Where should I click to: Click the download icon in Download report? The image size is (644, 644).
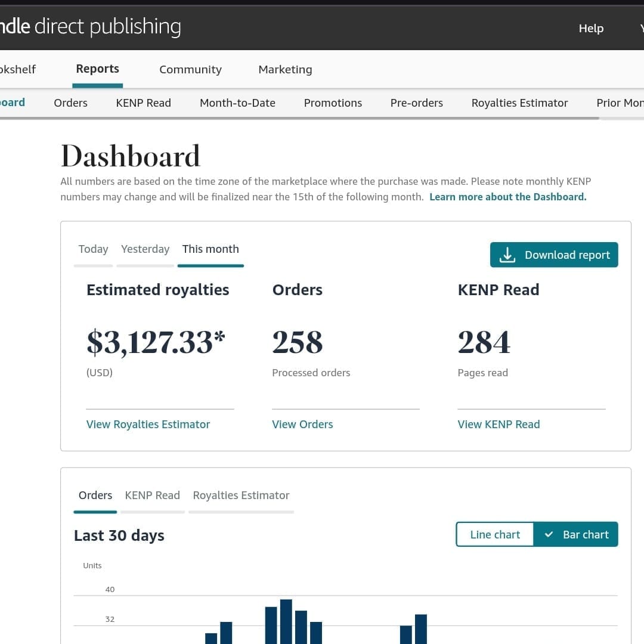tap(507, 255)
